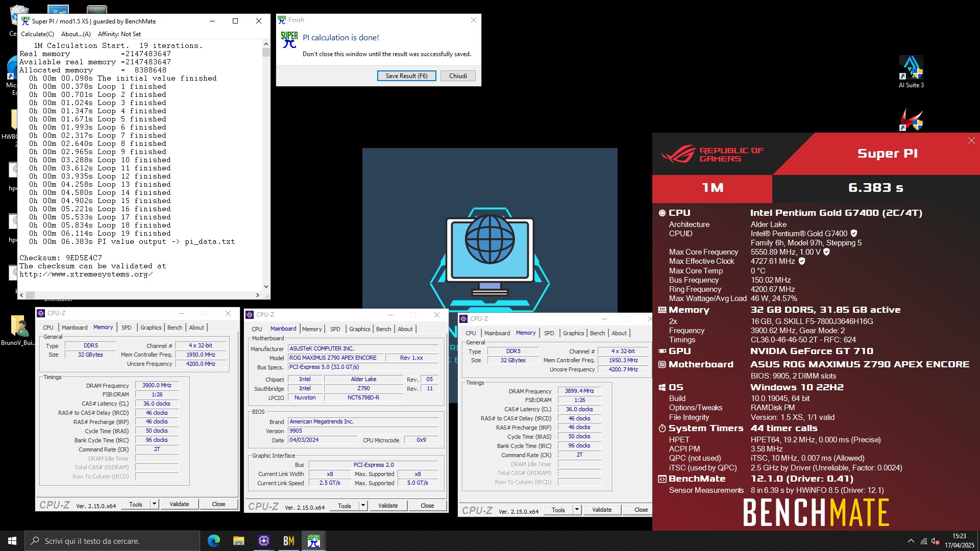The width and height of the screenshot is (980, 551).
Task: Click left CPU-Z window title icon
Action: (x=41, y=313)
